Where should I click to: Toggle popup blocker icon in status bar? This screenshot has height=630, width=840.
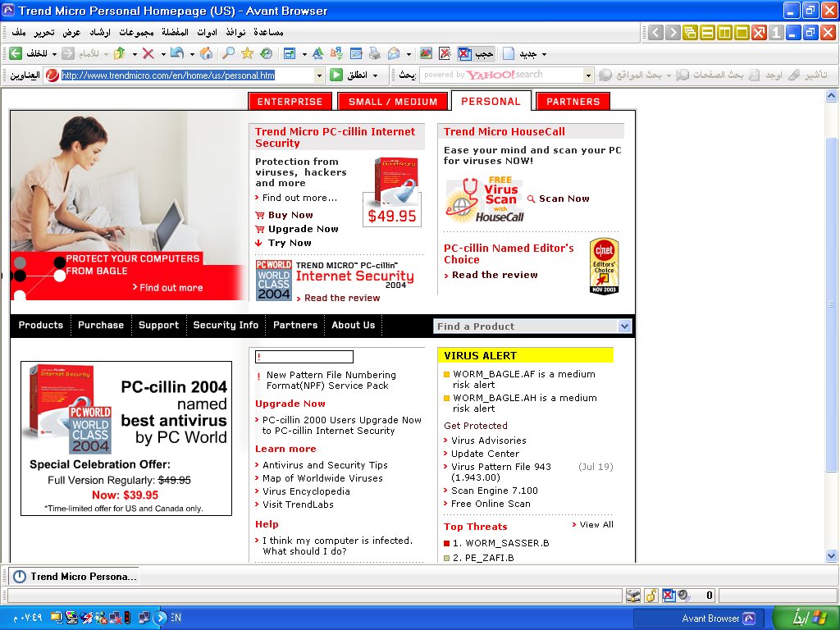click(x=669, y=596)
